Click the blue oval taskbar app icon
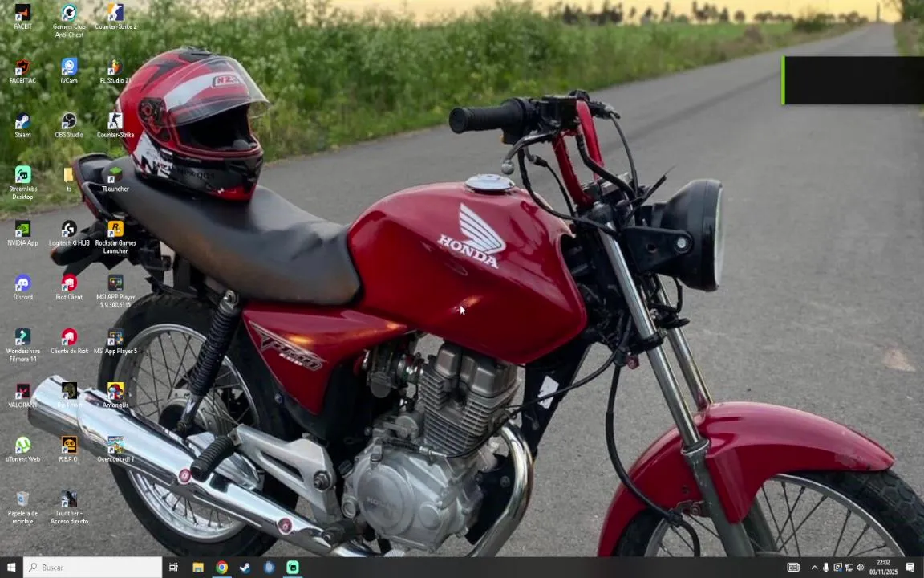 pyautogui.click(x=269, y=568)
